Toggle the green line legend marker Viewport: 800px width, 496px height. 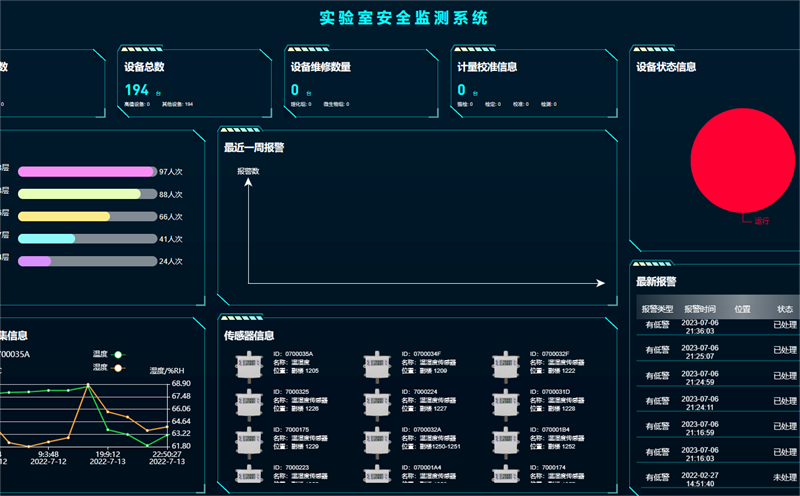pyautogui.click(x=118, y=354)
